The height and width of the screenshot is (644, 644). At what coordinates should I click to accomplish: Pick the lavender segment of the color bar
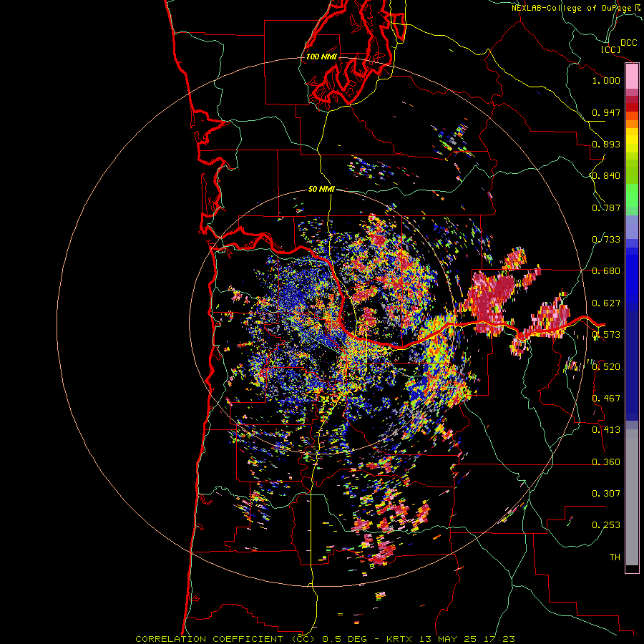pyautogui.click(x=632, y=227)
